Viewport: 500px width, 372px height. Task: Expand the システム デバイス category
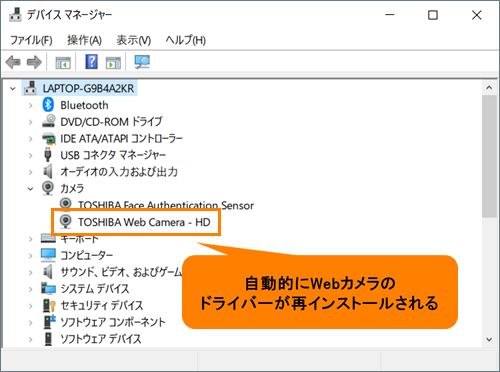click(x=31, y=289)
